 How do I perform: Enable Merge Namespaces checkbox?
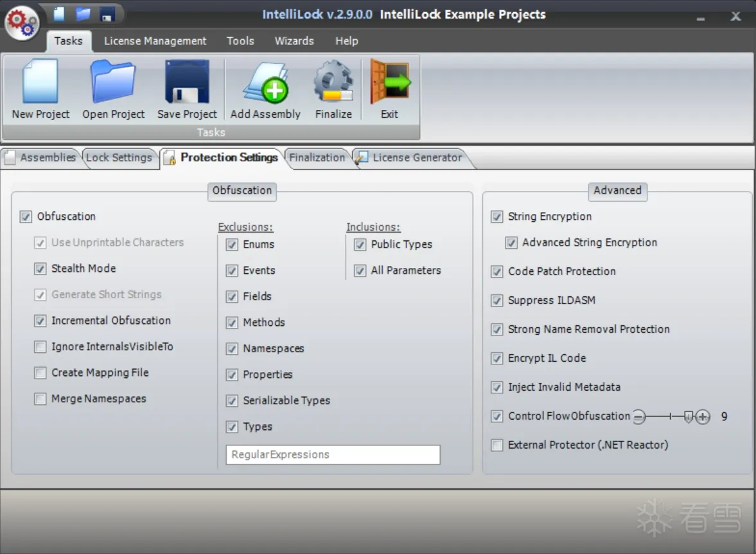[x=40, y=399]
